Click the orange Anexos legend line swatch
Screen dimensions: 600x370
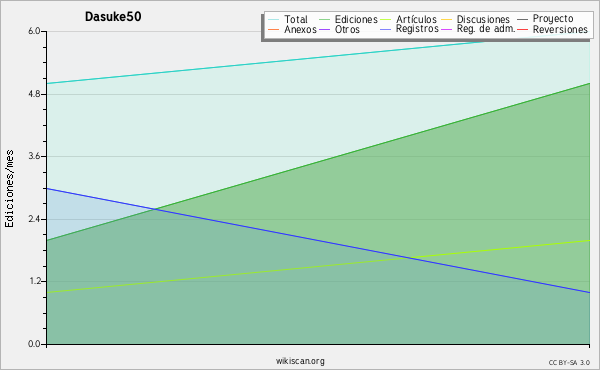[274, 30]
